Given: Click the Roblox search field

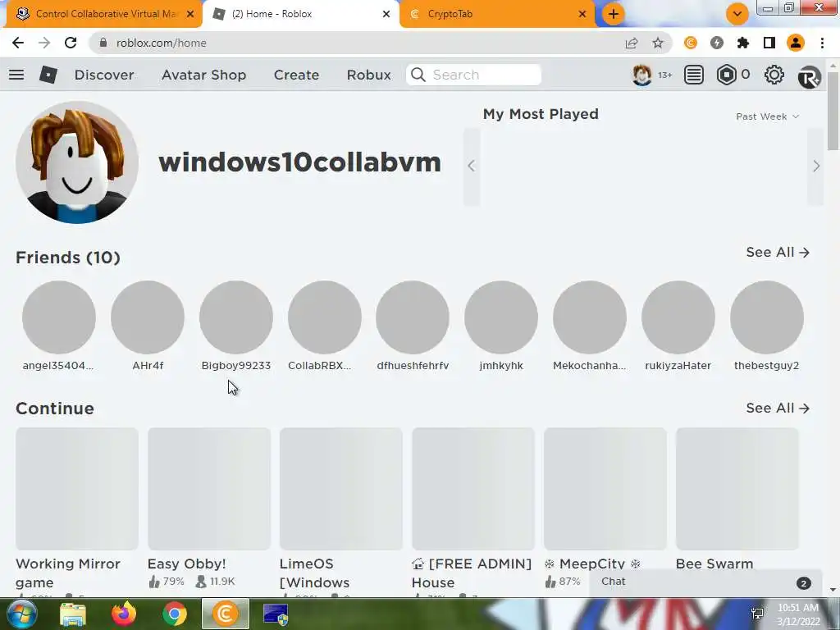Looking at the screenshot, I should [x=473, y=75].
